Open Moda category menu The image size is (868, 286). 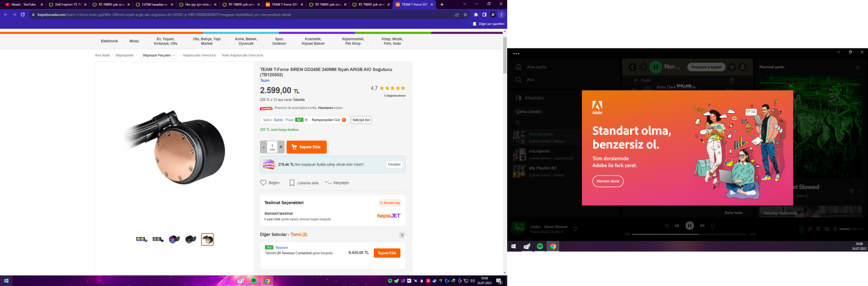tap(134, 41)
